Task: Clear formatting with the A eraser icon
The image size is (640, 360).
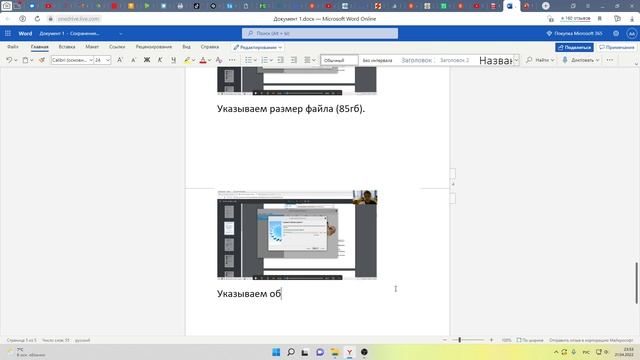Action: [219, 60]
